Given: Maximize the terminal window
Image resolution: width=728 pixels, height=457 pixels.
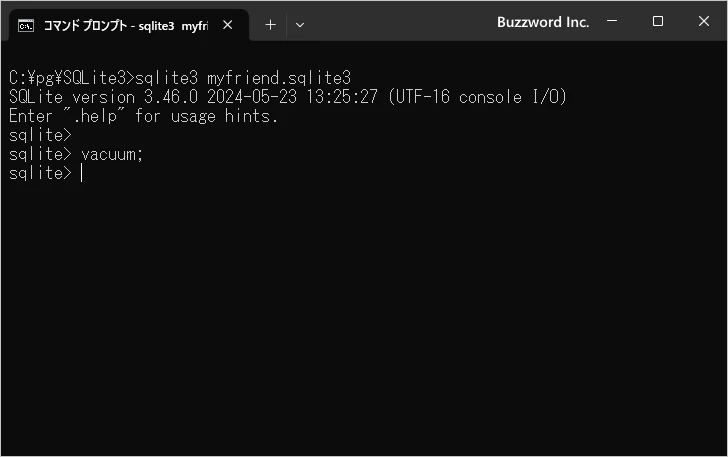Looking at the screenshot, I should 657,22.
